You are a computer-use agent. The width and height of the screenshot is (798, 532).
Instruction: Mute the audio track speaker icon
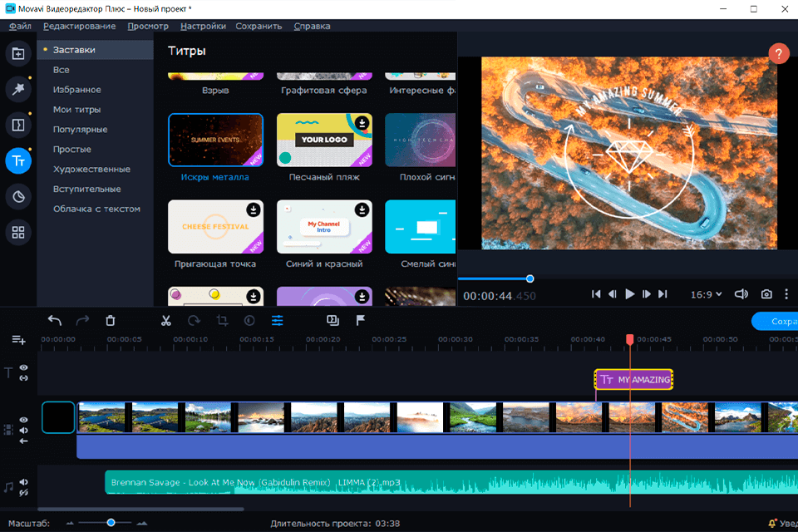pos(24,482)
